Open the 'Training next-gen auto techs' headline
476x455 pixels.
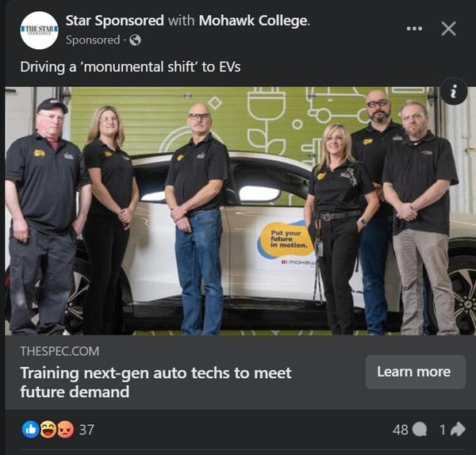coord(155,382)
